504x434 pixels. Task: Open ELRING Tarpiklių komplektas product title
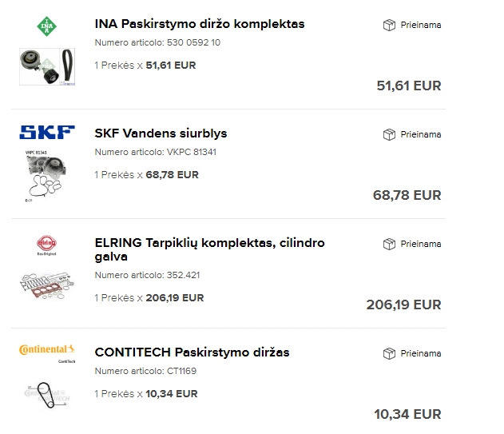[x=209, y=249]
